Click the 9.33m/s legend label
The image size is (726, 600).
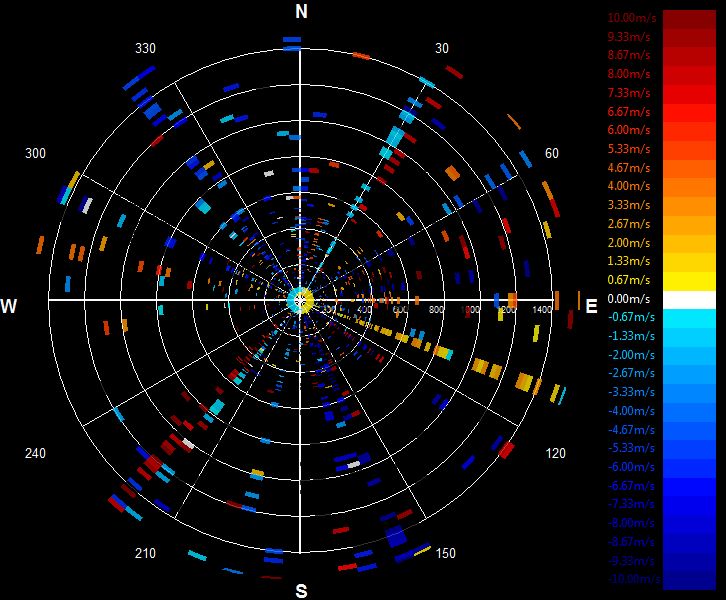[629, 37]
